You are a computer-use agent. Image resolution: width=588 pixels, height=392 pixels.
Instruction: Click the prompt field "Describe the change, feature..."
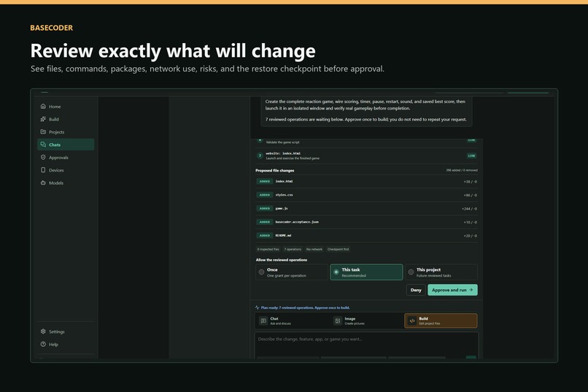[x=366, y=345]
